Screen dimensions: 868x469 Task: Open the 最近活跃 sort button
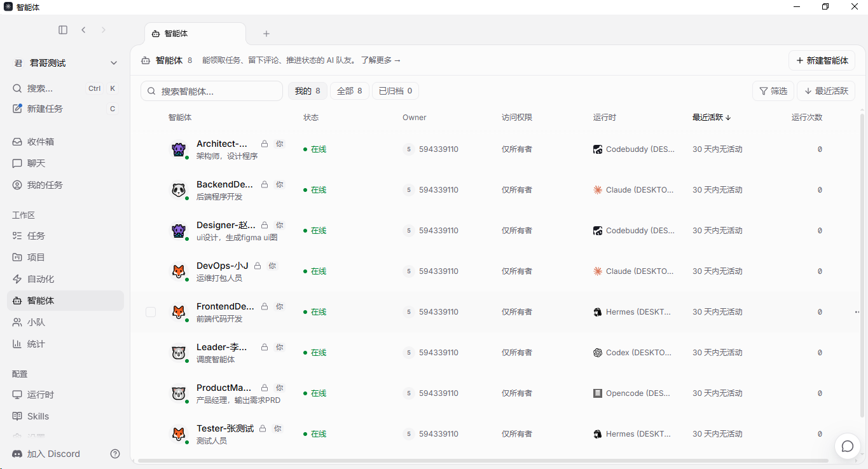click(826, 91)
